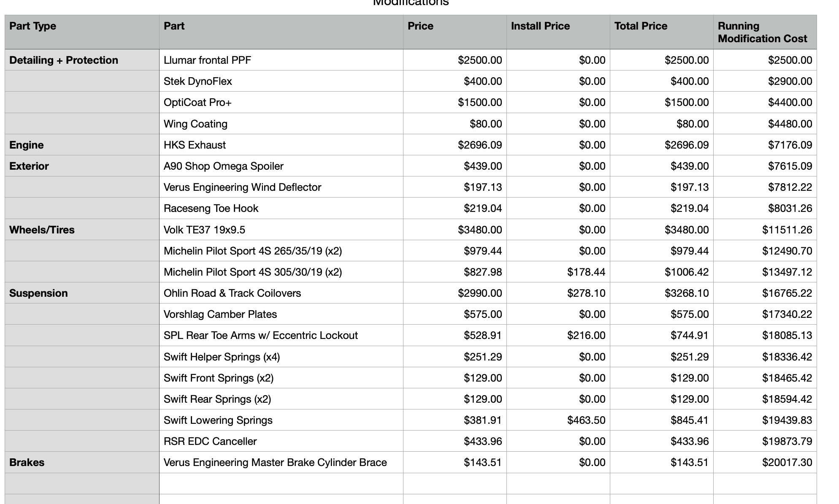Screen dimensions: 839x504
Task: Select the HKS Exhaust cell
Action: coord(281,145)
